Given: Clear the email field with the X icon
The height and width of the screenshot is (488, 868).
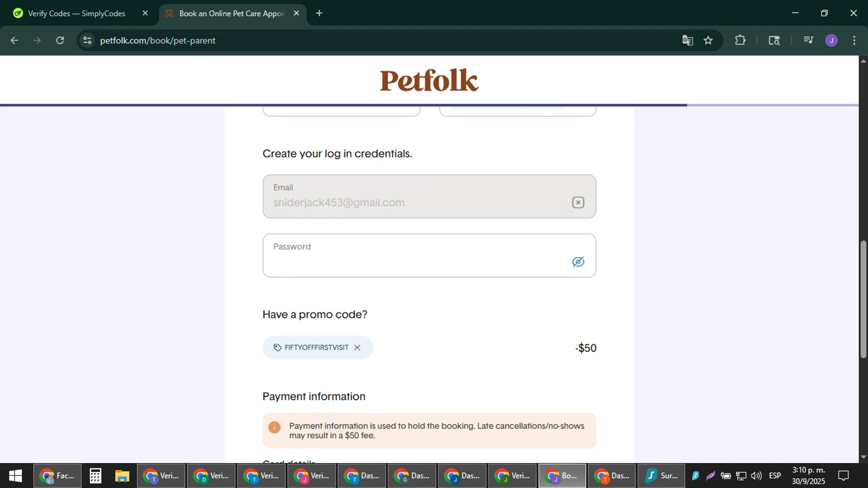Looking at the screenshot, I should click(x=578, y=202).
